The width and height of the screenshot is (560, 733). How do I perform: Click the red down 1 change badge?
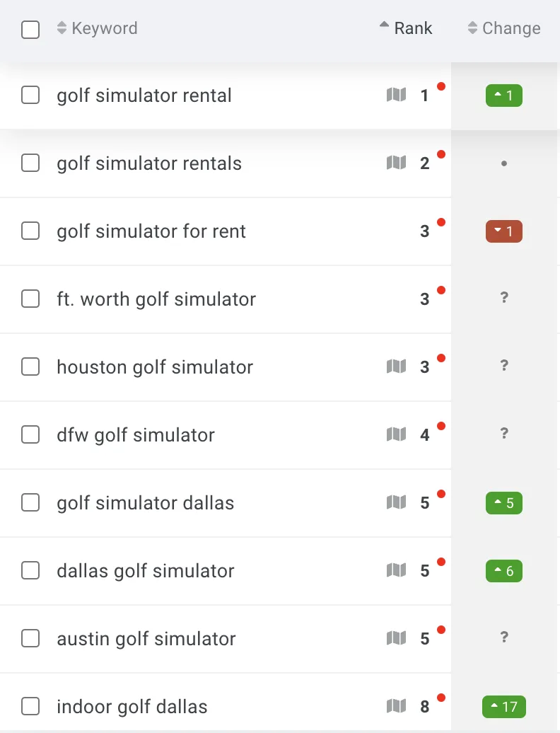[504, 231]
